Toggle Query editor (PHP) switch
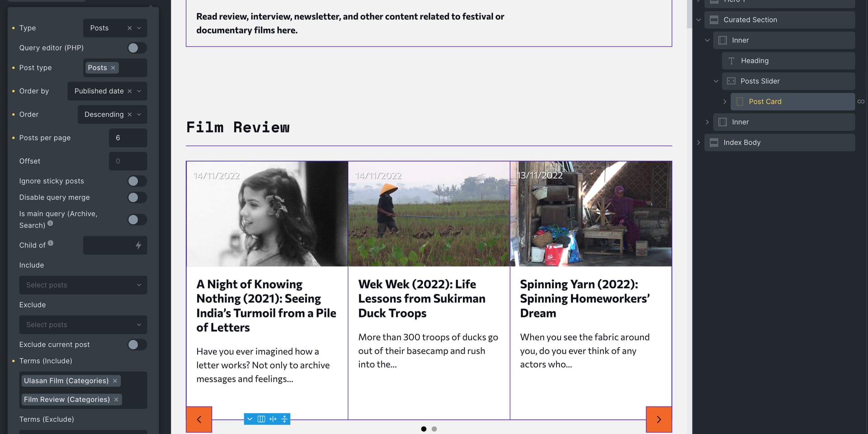 tap(137, 48)
